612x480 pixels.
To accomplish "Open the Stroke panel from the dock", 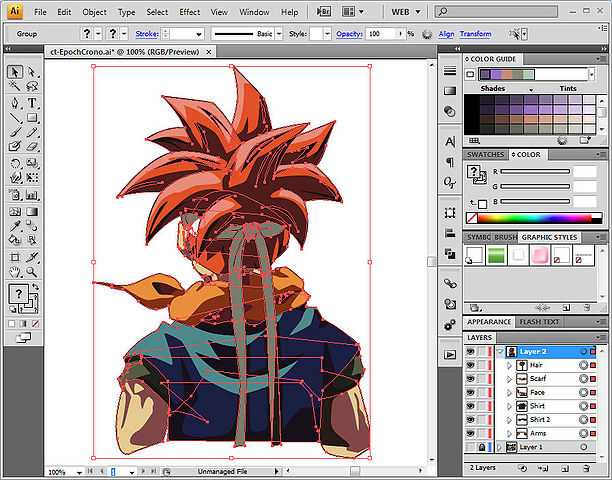I will tap(450, 71).
